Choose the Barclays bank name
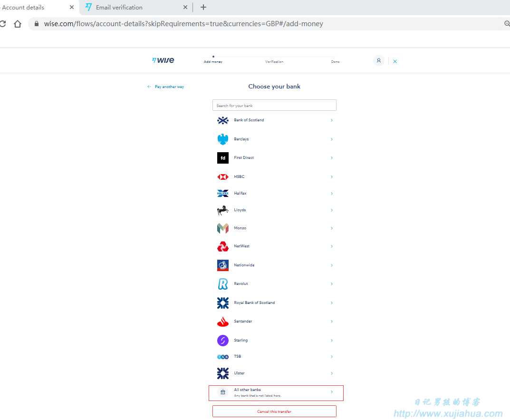Image resolution: width=510 pixels, height=420 pixels. point(241,139)
